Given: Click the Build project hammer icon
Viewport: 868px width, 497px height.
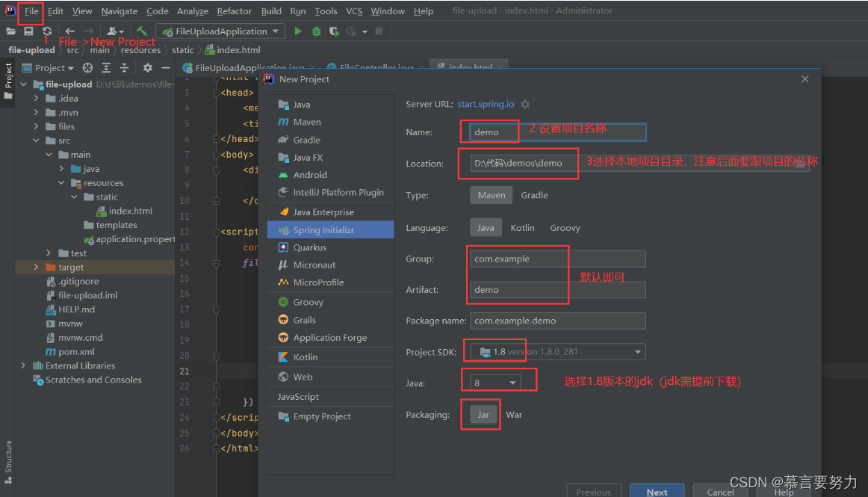Looking at the screenshot, I should [x=142, y=31].
